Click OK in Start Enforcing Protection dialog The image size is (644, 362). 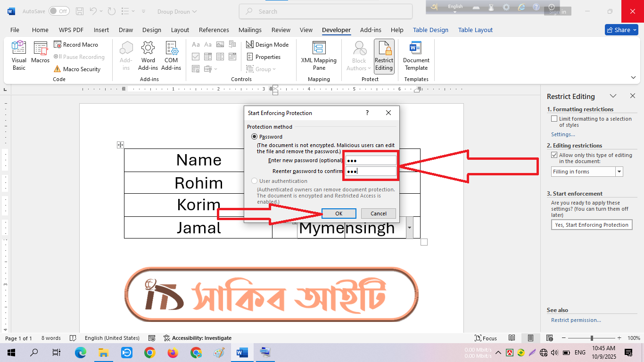point(339,214)
